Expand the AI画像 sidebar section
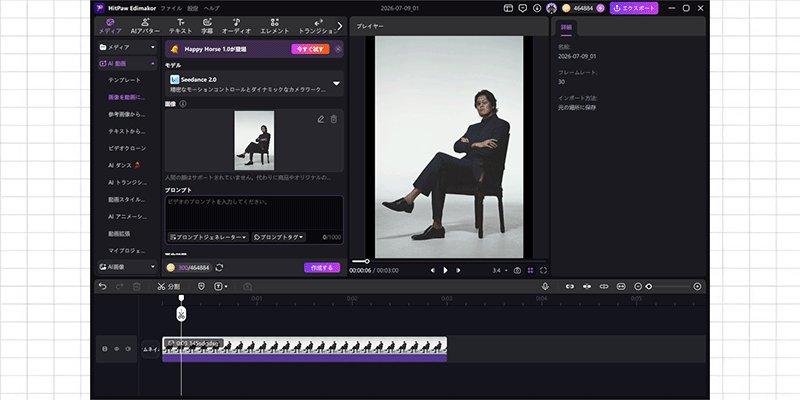 pyautogui.click(x=128, y=266)
